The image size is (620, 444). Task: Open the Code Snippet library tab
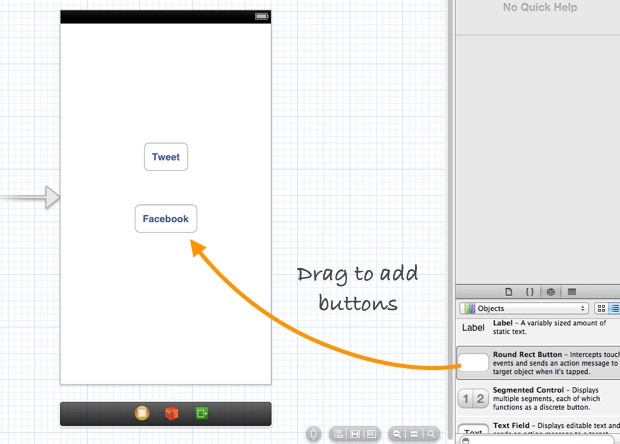click(x=529, y=291)
